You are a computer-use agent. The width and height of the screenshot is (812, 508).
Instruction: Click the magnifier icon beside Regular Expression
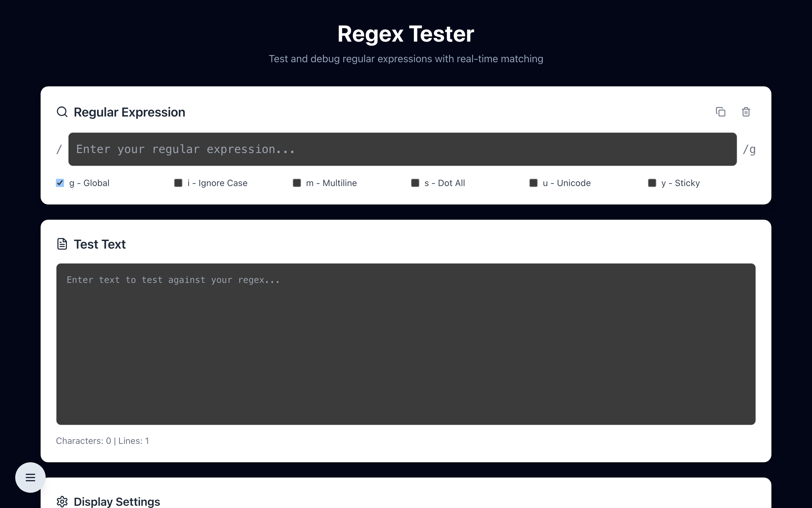62,112
